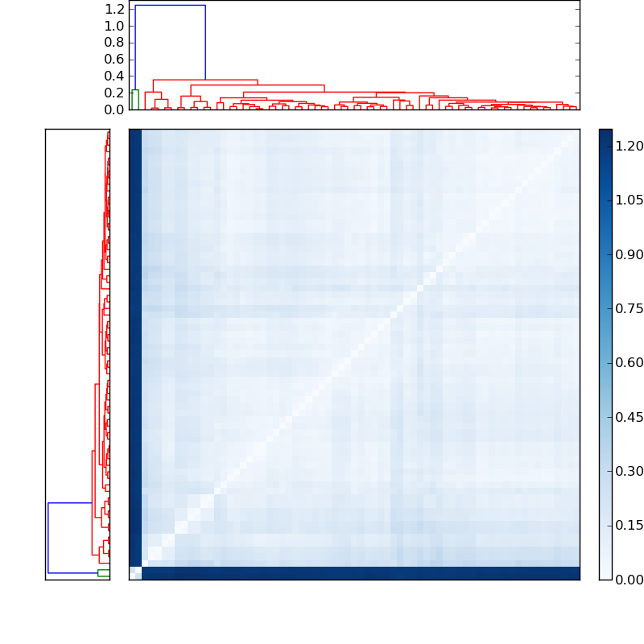Viewport: 644px width, 644px height.
Task: Select the 0.90 colorbar label
Action: (x=630, y=254)
